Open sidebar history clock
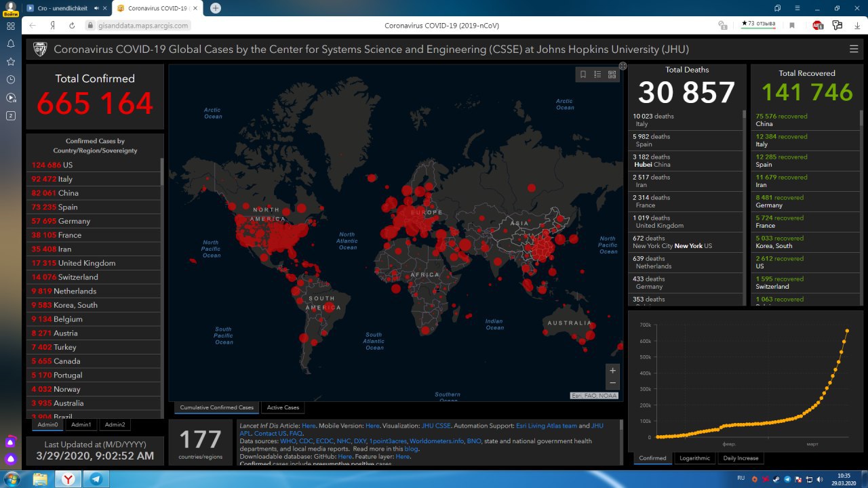Screen dimensions: 868x488 [x=10, y=79]
